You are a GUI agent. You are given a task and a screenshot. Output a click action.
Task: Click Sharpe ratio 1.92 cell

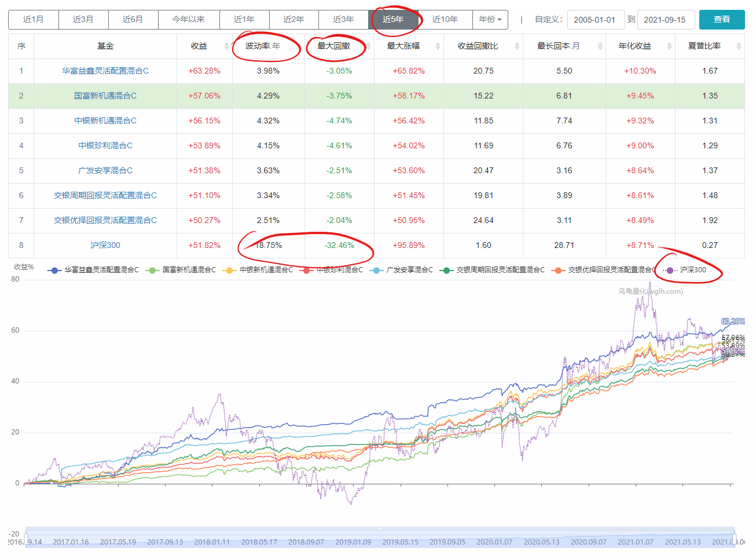[x=710, y=220]
